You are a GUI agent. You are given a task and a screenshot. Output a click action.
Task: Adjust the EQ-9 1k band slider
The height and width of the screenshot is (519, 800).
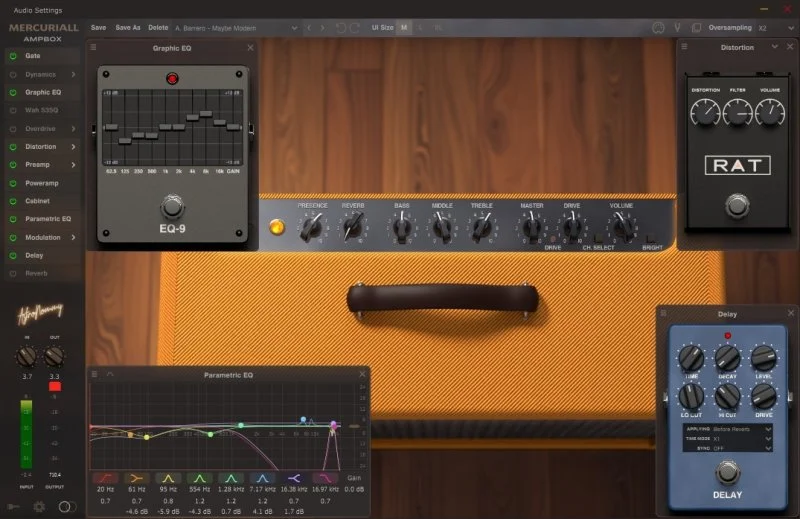165,127
